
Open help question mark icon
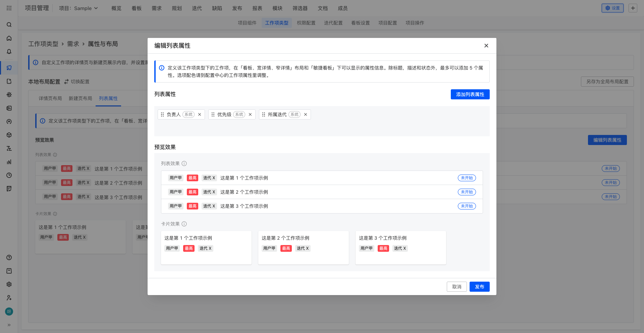click(9, 257)
